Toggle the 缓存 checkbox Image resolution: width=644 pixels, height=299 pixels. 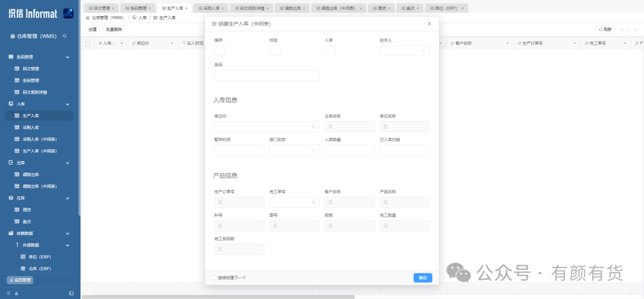[219, 51]
